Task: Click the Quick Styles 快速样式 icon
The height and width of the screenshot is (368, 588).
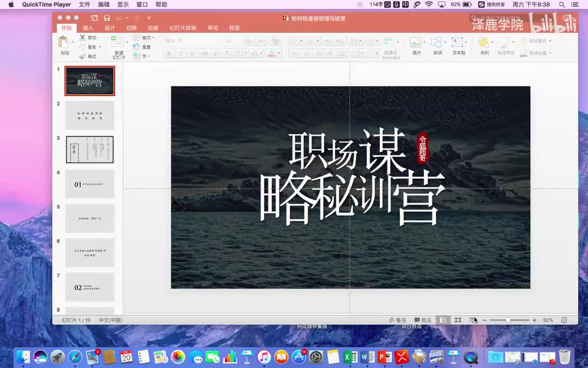Action: point(504,42)
